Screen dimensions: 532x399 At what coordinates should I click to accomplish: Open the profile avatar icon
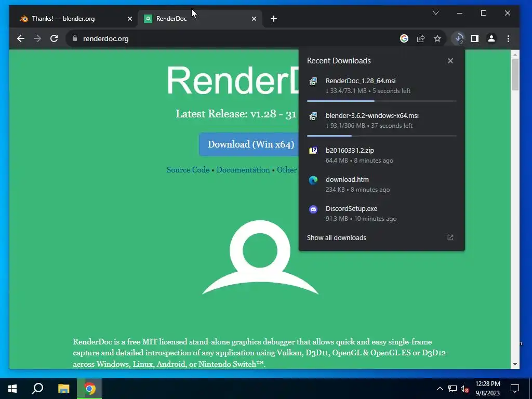pos(491,38)
